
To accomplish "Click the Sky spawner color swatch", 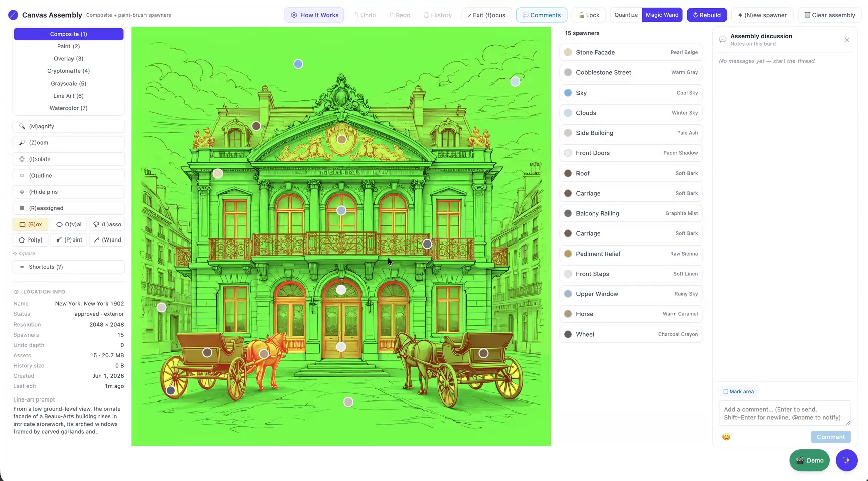I will [568, 93].
